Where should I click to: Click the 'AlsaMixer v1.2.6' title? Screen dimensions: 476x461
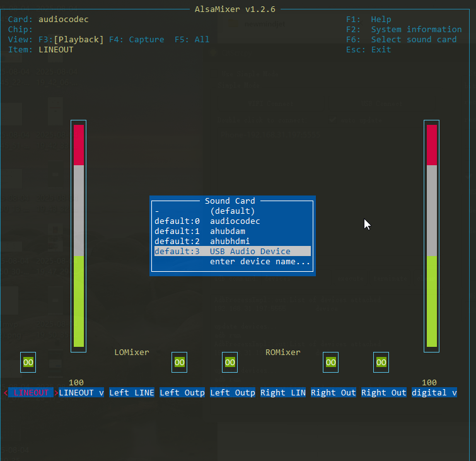click(235, 9)
